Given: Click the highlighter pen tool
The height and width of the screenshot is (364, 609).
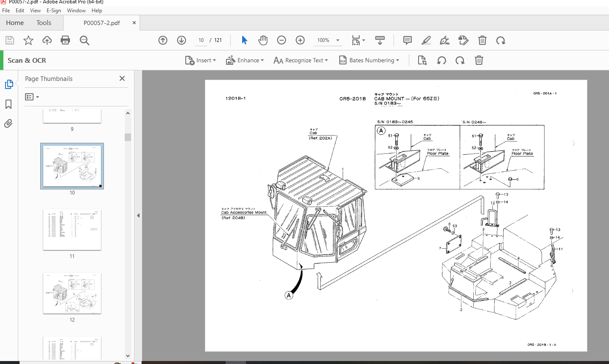Looking at the screenshot, I should [x=426, y=40].
